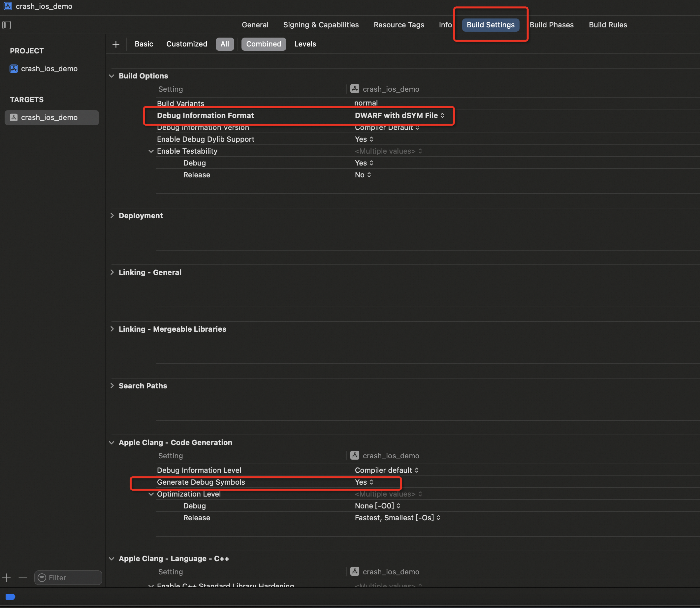Viewport: 700px width, 608px height.
Task: Click crash_ios_demo title in window header
Action: [x=44, y=6]
